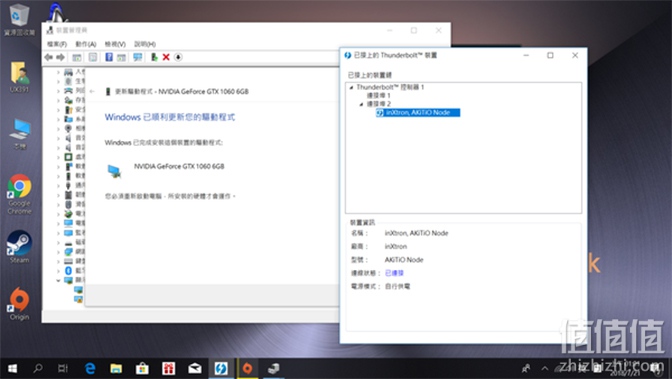Viewport: 672px width, 379px height.
Task: Open the 檔案(F) menu
Action: 57,44
